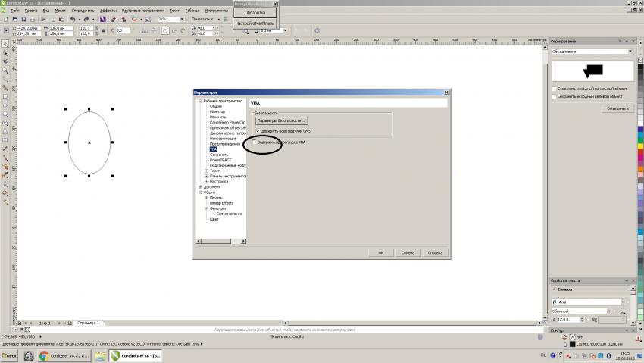This screenshot has width=644, height=363.
Task: Check the keep original source object option
Action: (x=554, y=89)
